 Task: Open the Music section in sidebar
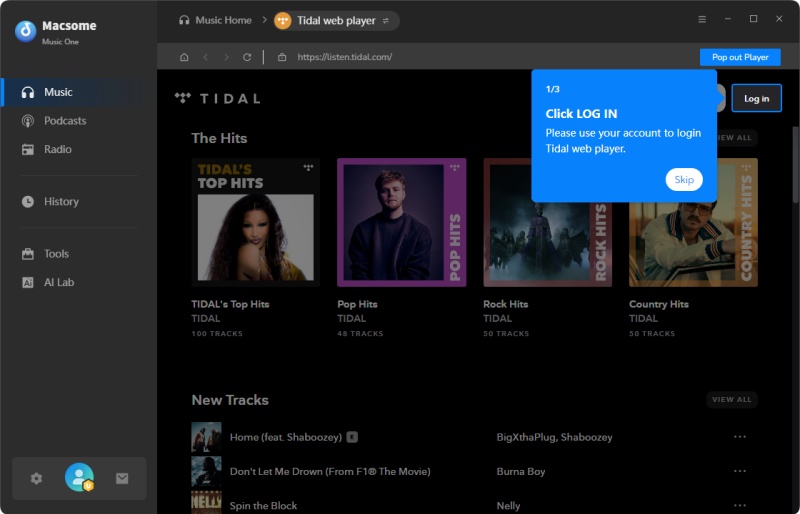coord(79,92)
